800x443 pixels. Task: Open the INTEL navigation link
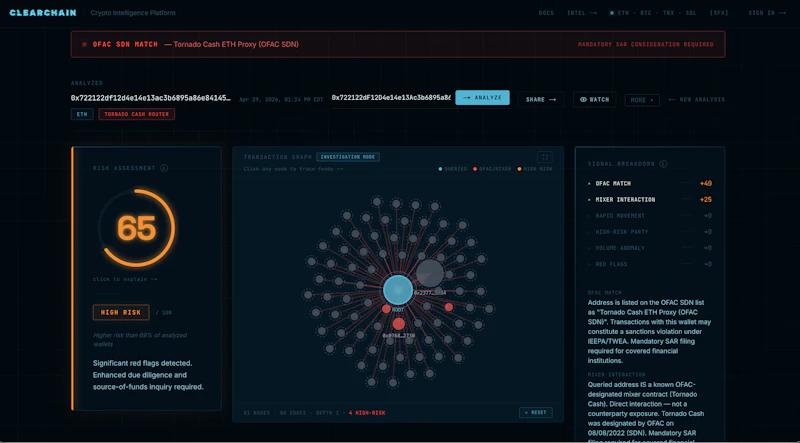click(x=582, y=13)
